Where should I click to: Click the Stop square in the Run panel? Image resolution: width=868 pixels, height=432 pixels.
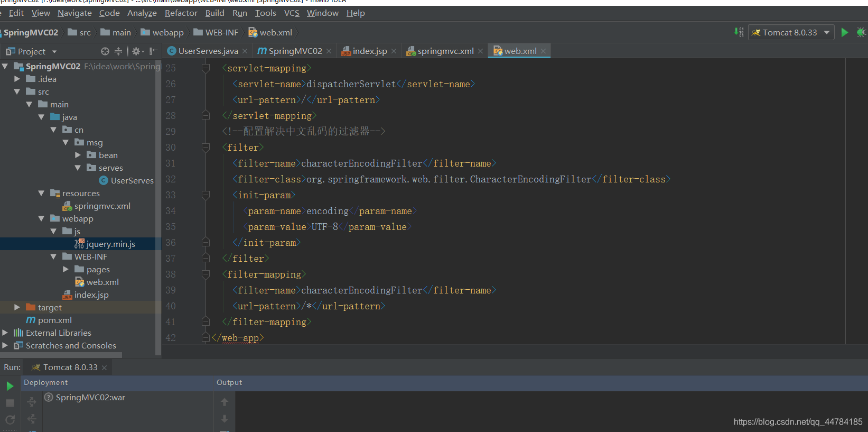click(x=10, y=403)
